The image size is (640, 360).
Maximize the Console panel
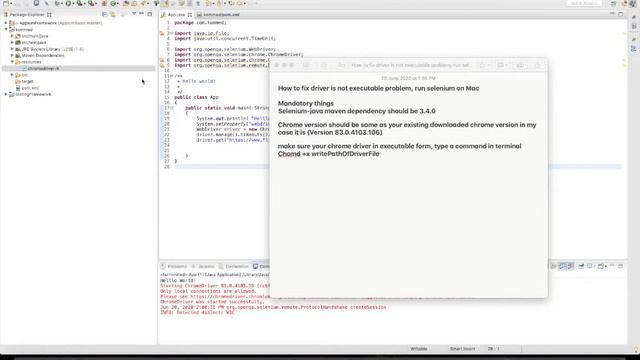620,266
